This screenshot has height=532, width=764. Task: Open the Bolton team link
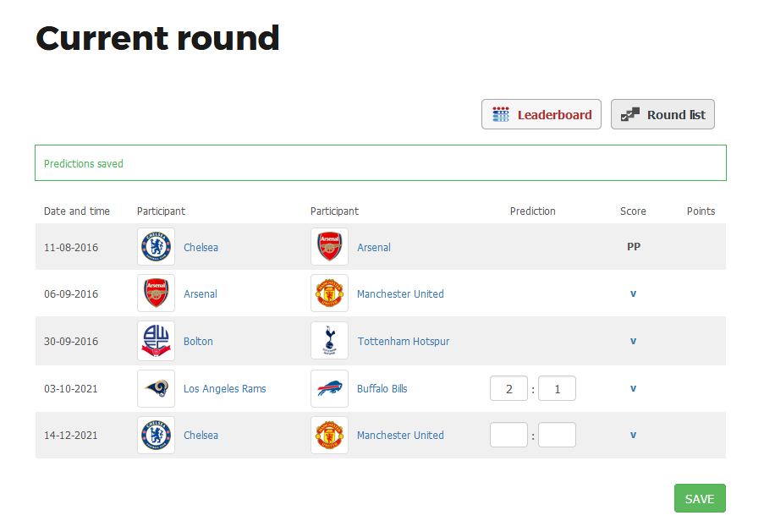(x=198, y=342)
